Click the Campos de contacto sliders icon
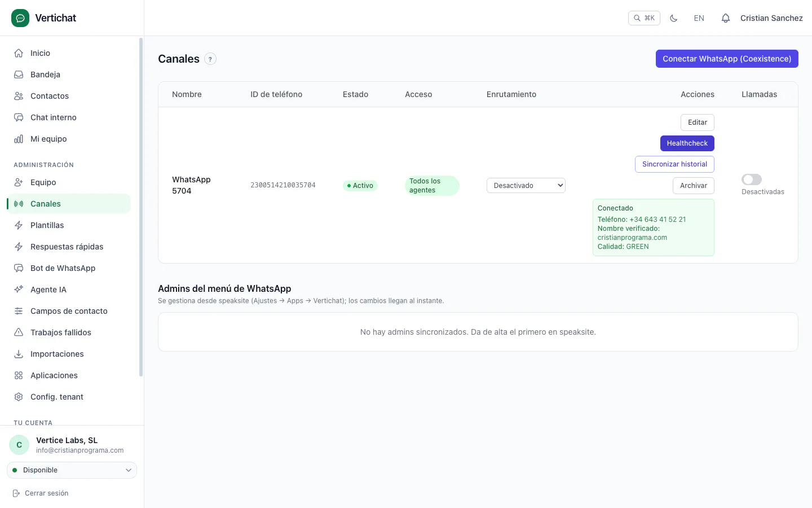812x508 pixels. tap(19, 311)
